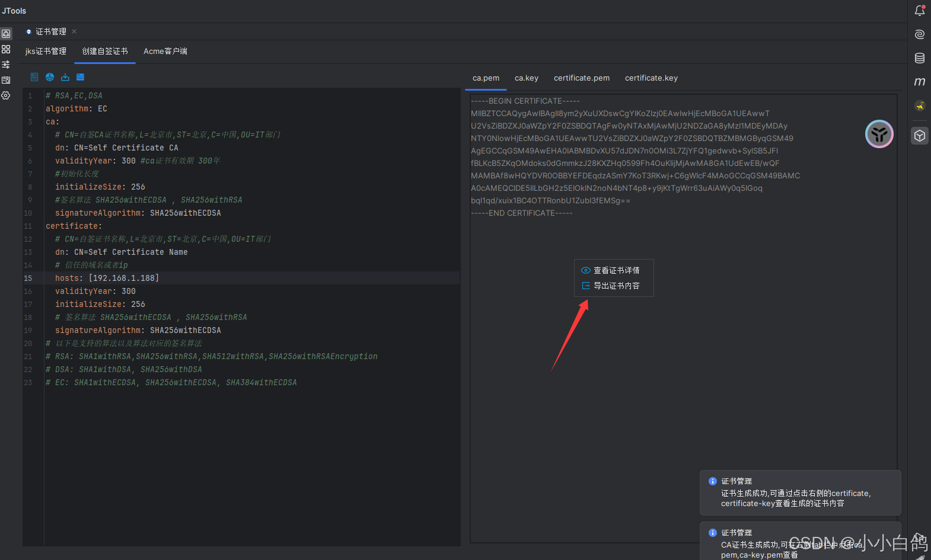Image resolution: width=931 pixels, height=560 pixels.
Task: Switch to the jks证书管理 tab
Action: coord(46,52)
